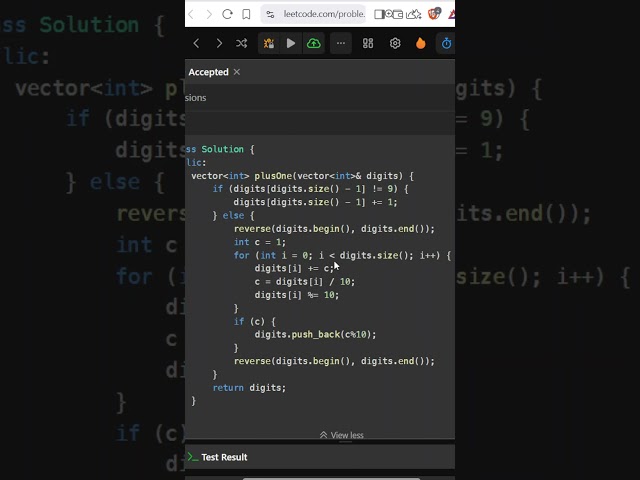Collapse the code with View less

(342, 435)
